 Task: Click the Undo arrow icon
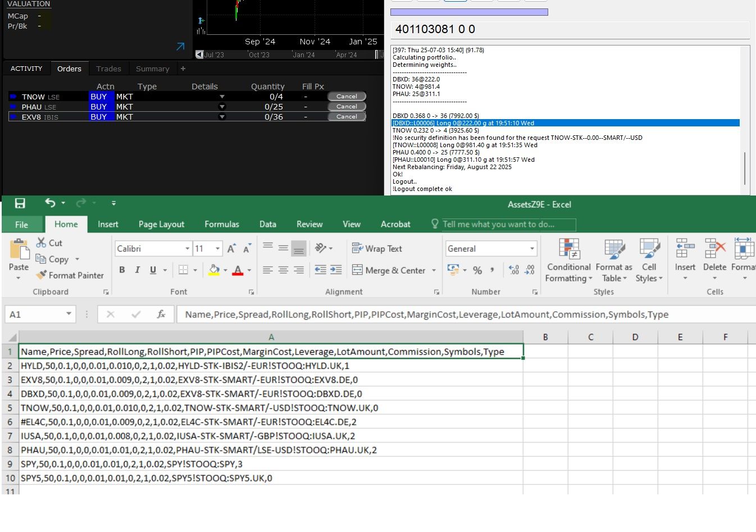pos(51,203)
